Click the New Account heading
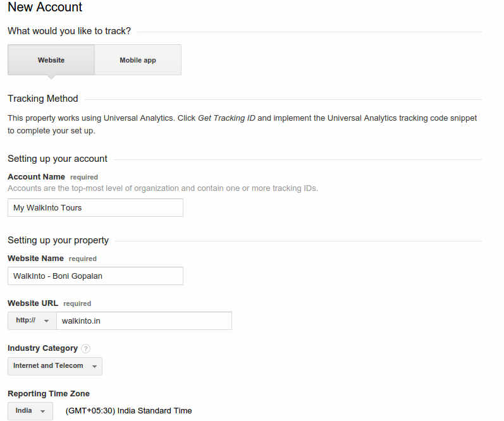The image size is (504, 421). pos(45,7)
